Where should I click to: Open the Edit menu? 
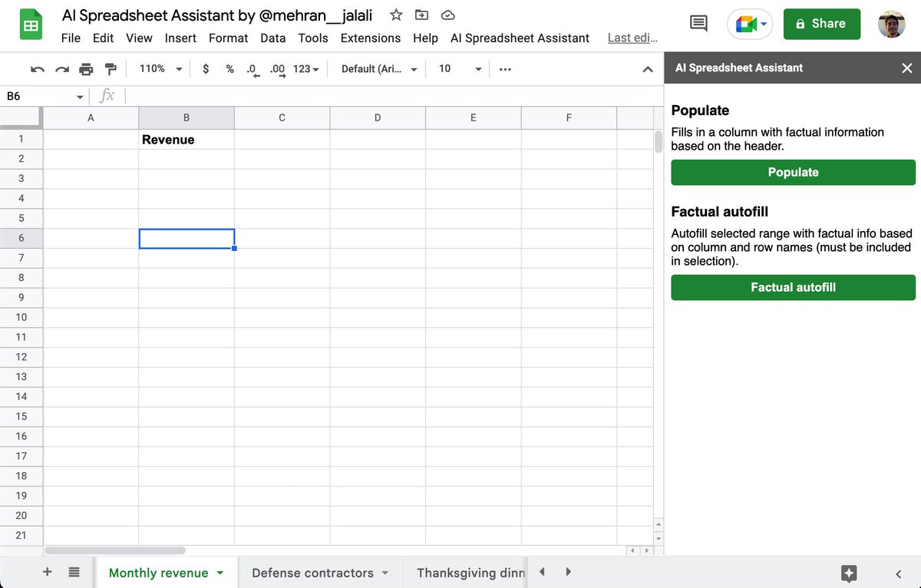[103, 38]
